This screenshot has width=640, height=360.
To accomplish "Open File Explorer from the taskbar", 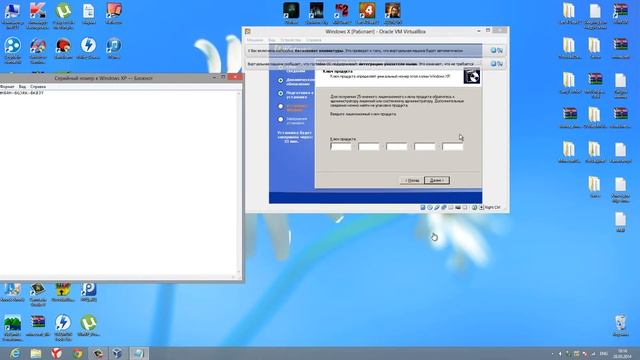I will [x=36, y=353].
